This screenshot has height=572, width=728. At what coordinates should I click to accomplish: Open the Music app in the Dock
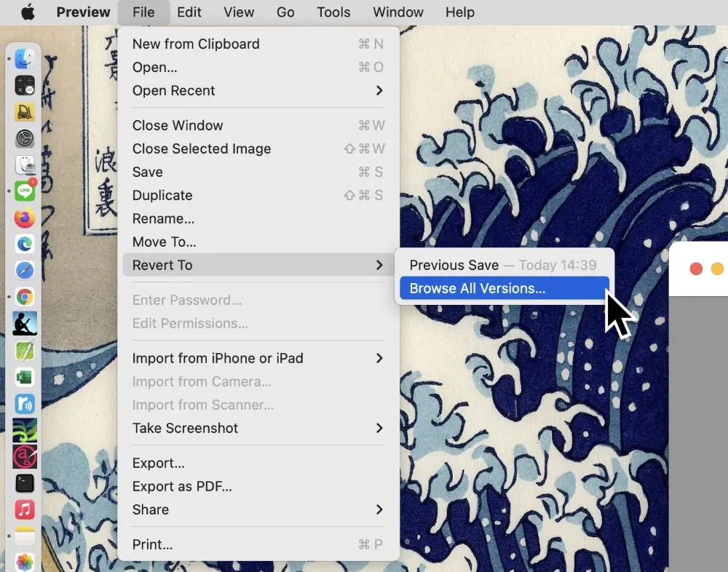[24, 510]
